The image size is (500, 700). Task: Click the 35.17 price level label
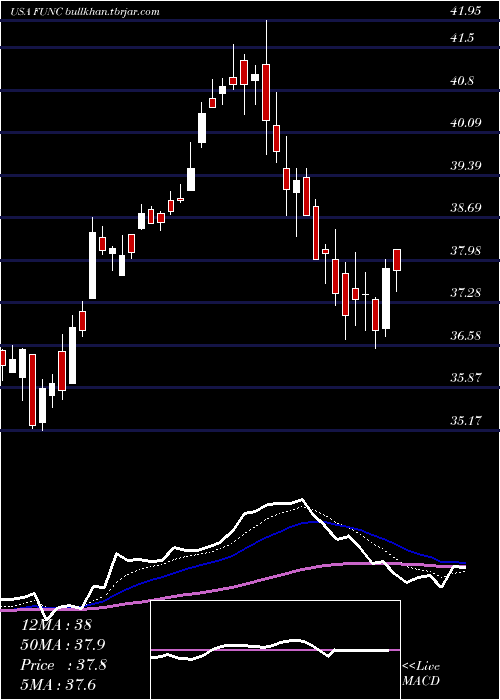click(466, 420)
